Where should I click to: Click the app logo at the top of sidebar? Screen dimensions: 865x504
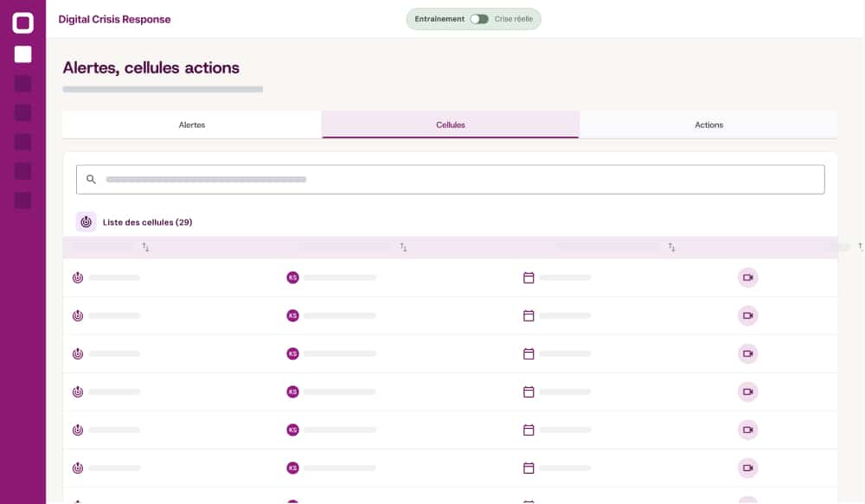pos(23,22)
